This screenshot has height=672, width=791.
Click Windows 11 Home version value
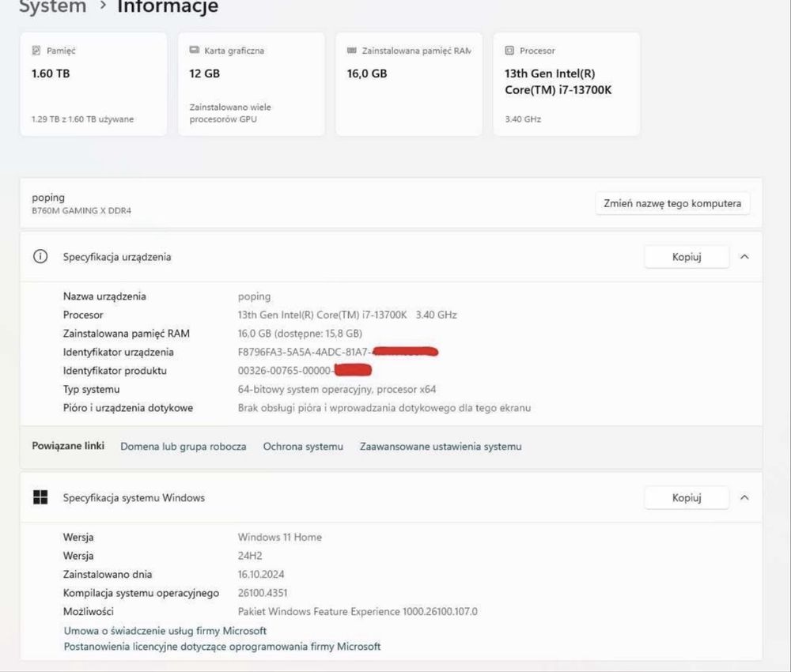click(x=279, y=538)
